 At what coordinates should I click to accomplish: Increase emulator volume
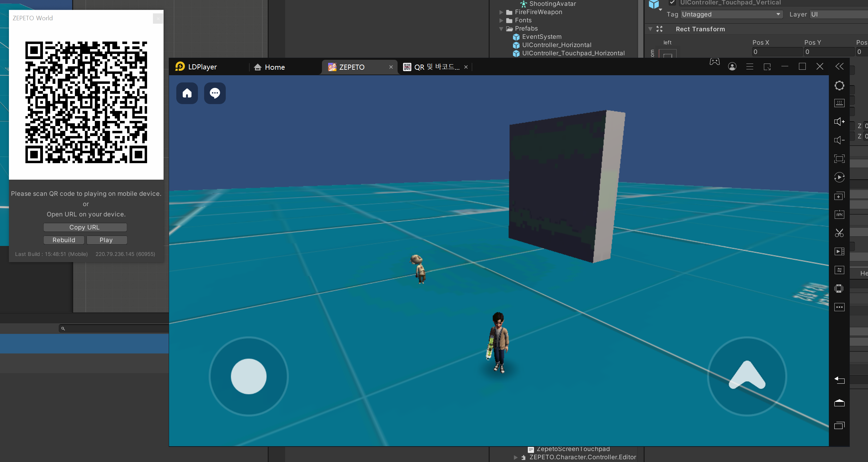pos(839,121)
